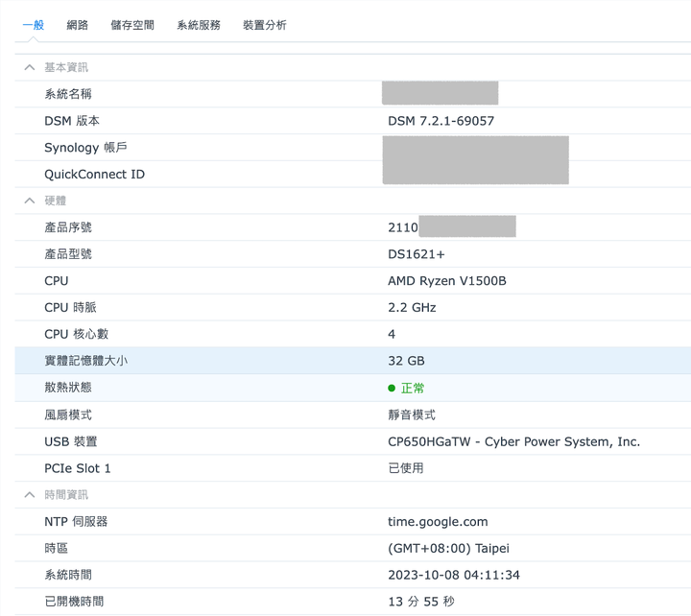Switch to the 網路 tab

(77, 25)
